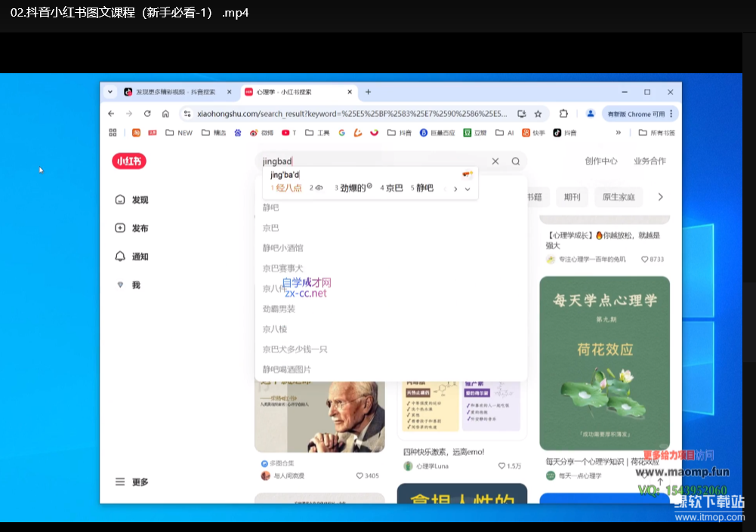Open the Chrome extensions puzzle icon

tap(563, 114)
